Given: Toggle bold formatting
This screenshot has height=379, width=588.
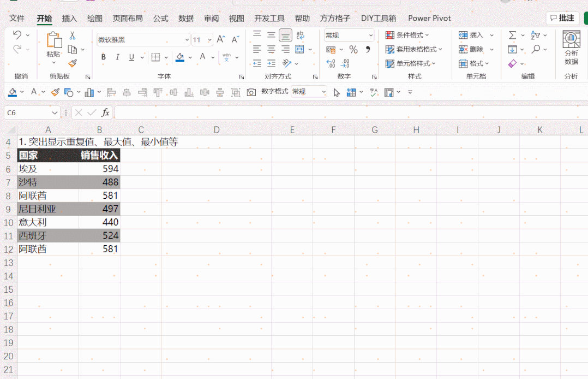Looking at the screenshot, I should coord(104,57).
